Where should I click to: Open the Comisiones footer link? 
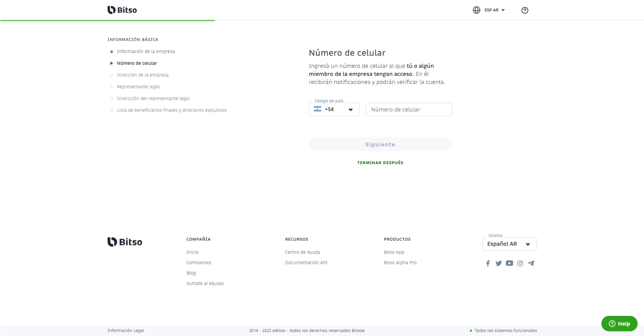(x=198, y=262)
